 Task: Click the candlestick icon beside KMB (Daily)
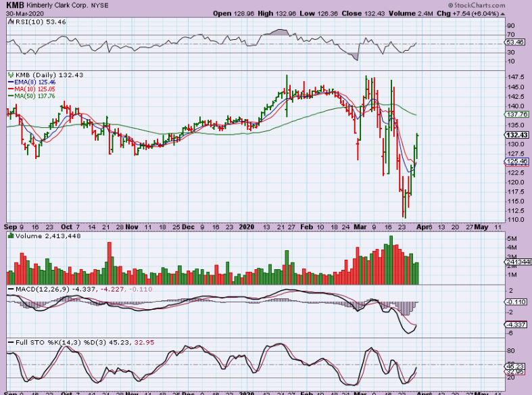(11, 75)
